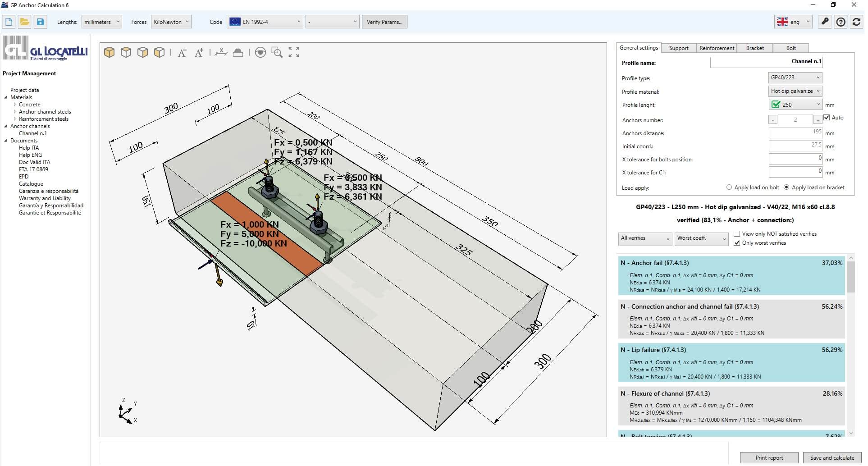Select the Apply load on bolt option
This screenshot has height=466, width=868.
[x=729, y=187]
